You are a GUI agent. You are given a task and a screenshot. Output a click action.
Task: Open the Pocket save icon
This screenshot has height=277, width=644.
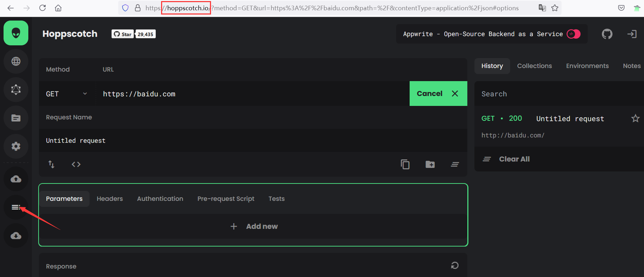(621, 8)
